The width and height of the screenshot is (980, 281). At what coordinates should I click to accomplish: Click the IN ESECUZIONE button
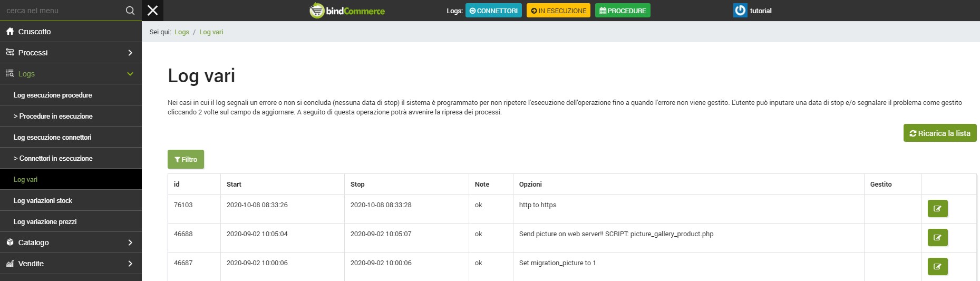[558, 11]
